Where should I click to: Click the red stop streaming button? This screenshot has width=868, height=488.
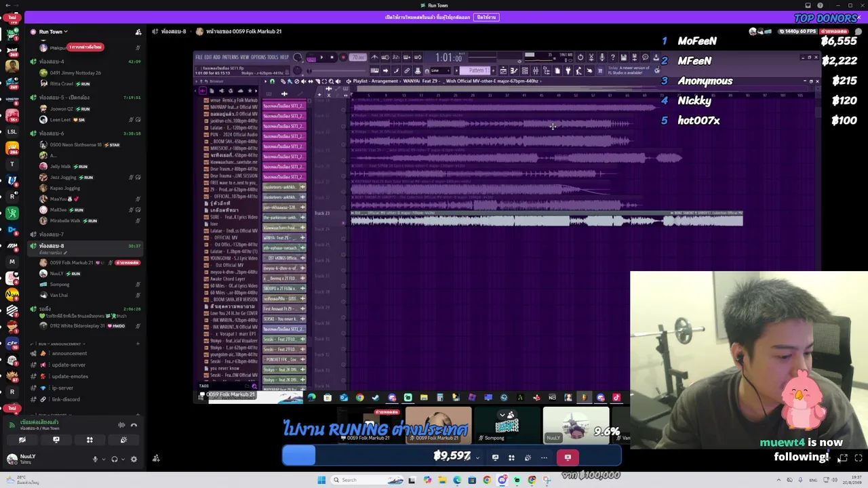tap(568, 457)
